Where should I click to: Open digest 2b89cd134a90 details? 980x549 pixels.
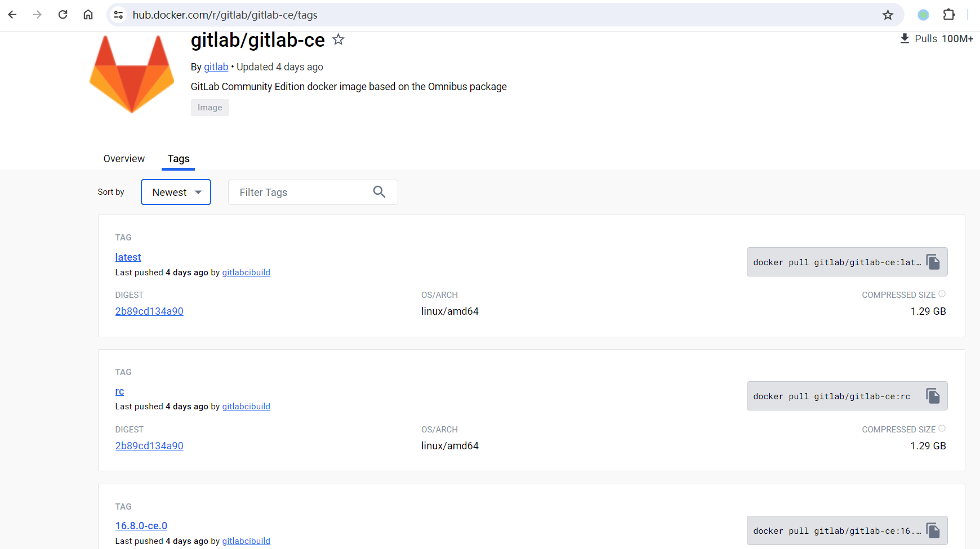pos(149,311)
